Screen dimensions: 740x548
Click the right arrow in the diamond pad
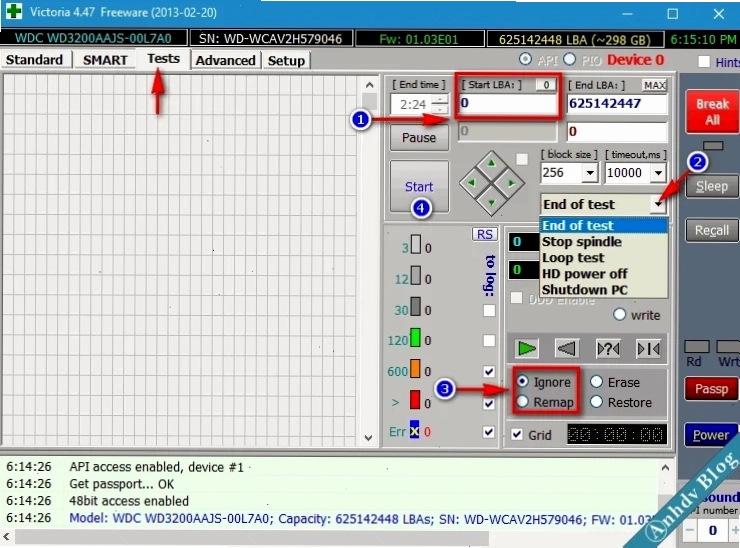coord(512,183)
